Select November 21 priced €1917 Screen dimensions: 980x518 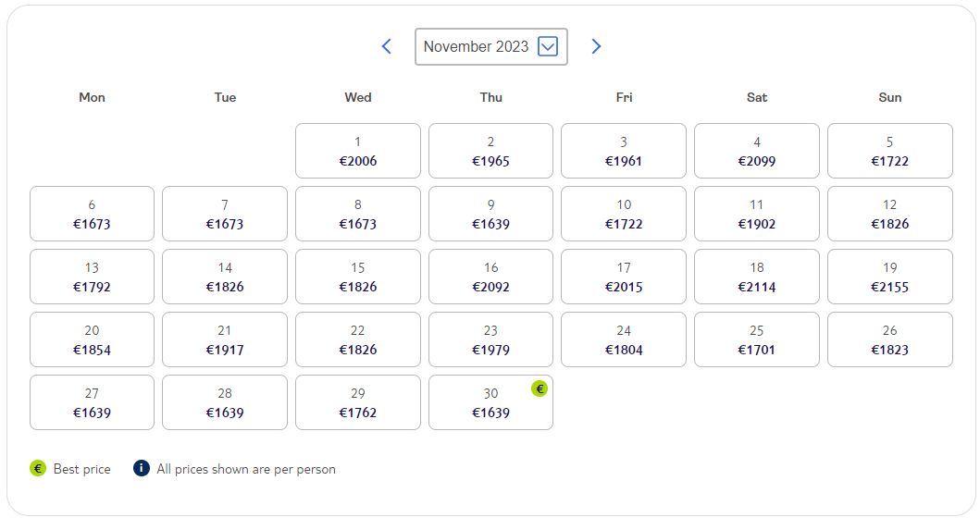[x=225, y=339]
